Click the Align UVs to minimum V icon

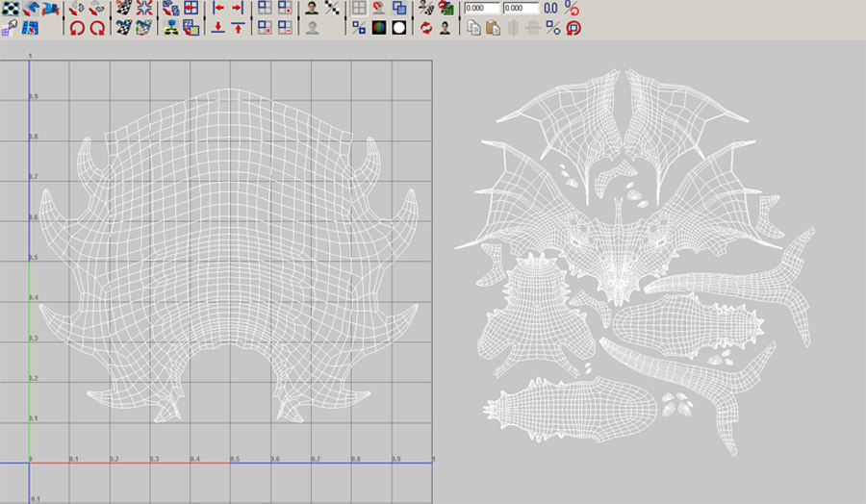click(218, 28)
